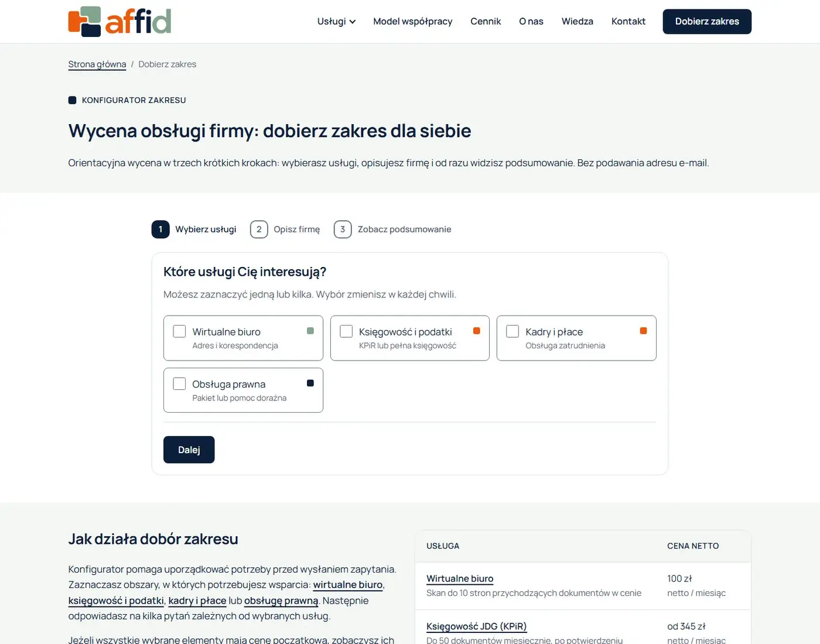Expand the Usługi dropdown menu

[336, 22]
